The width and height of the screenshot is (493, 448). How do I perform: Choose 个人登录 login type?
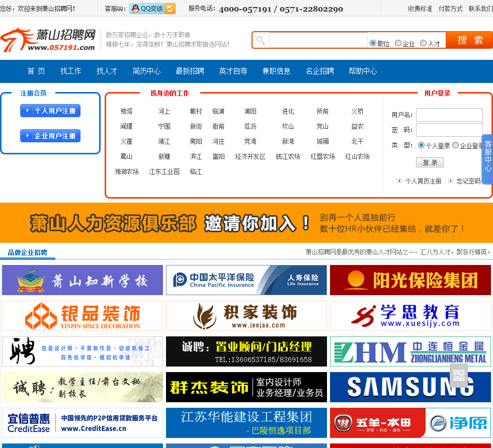(x=421, y=145)
